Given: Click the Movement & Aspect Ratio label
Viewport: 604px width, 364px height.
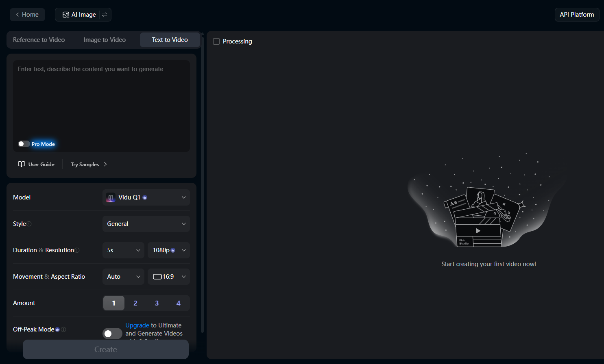Looking at the screenshot, I should coord(49,277).
